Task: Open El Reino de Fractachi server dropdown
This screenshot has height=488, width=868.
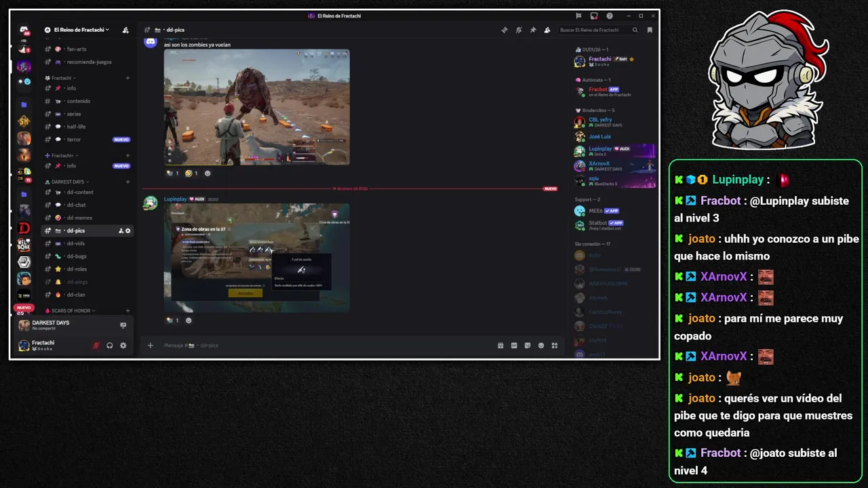Action: coord(77,30)
